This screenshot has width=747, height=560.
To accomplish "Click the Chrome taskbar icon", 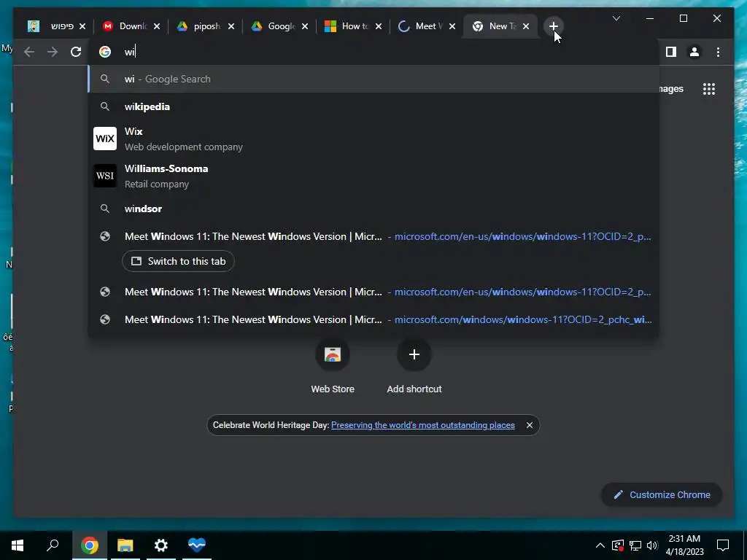I will pos(90,545).
